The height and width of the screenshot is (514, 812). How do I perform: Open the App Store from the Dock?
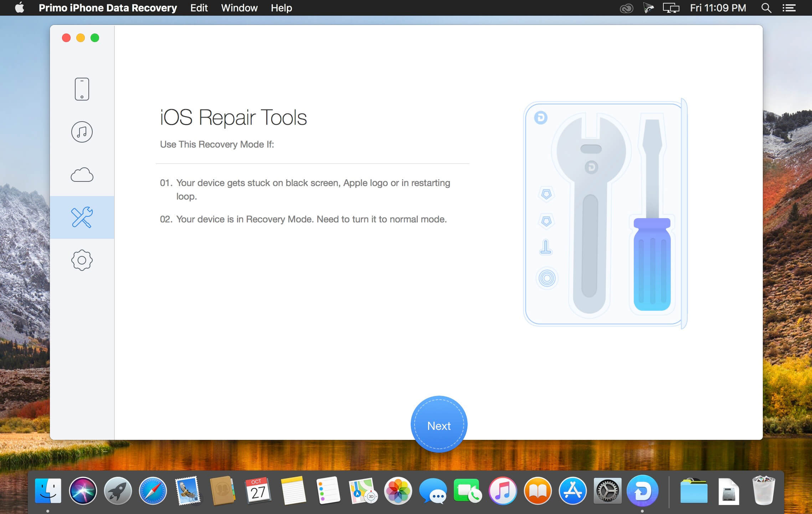click(x=572, y=491)
